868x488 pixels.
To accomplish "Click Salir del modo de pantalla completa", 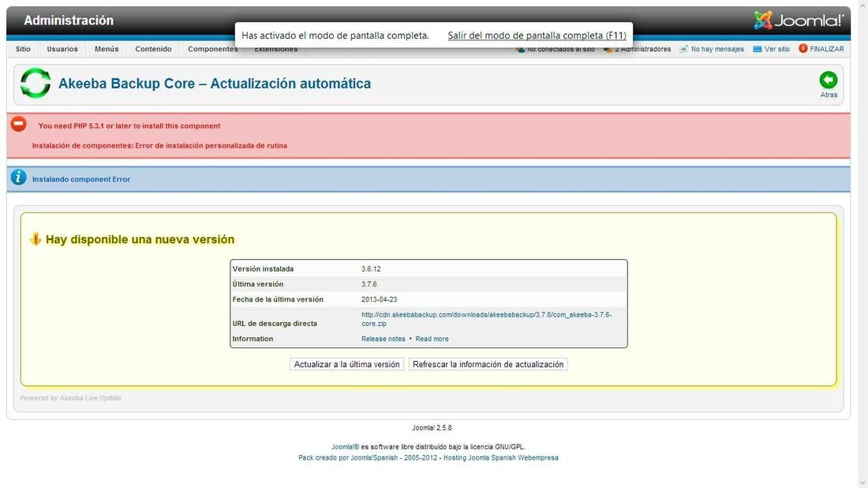I will pyautogui.click(x=537, y=36).
